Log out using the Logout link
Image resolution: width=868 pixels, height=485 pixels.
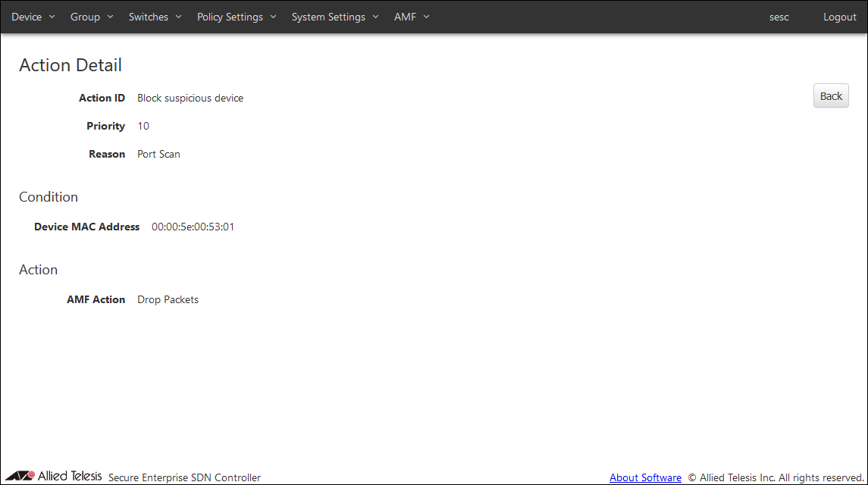pyautogui.click(x=839, y=17)
